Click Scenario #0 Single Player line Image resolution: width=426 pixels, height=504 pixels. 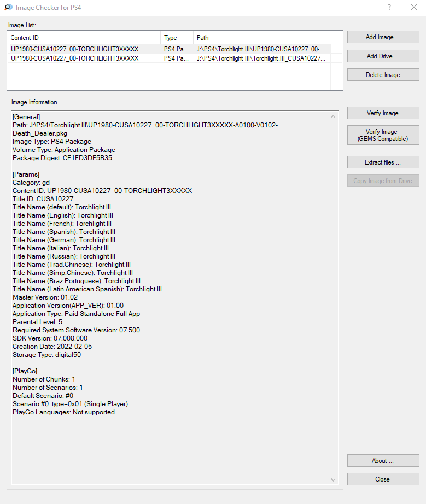click(70, 404)
